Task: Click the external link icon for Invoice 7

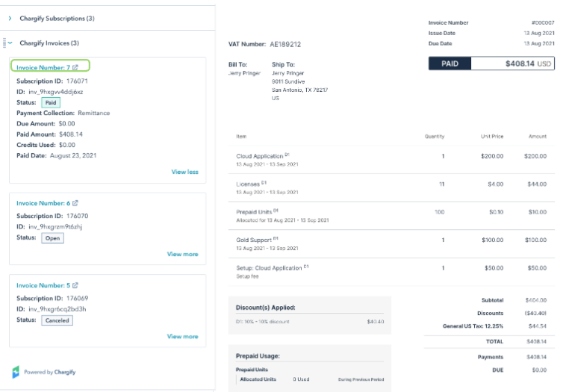Action: click(x=75, y=68)
